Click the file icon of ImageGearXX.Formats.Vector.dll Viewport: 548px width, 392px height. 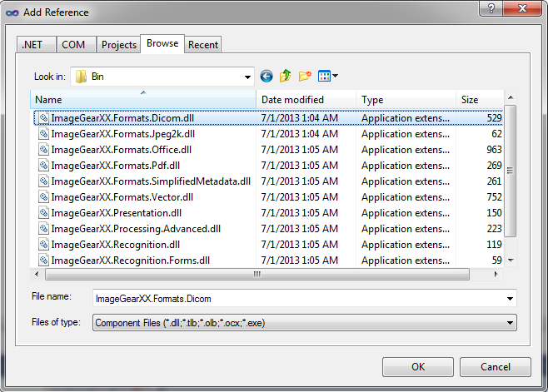pyautogui.click(x=43, y=197)
